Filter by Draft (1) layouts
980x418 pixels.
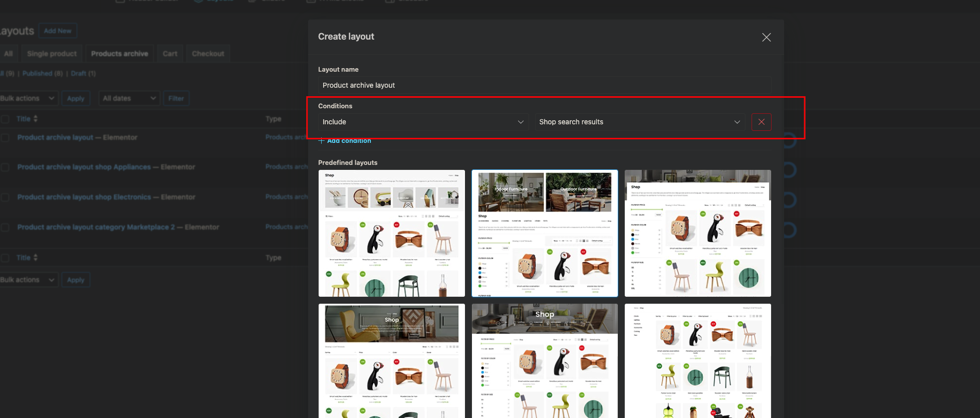83,73
